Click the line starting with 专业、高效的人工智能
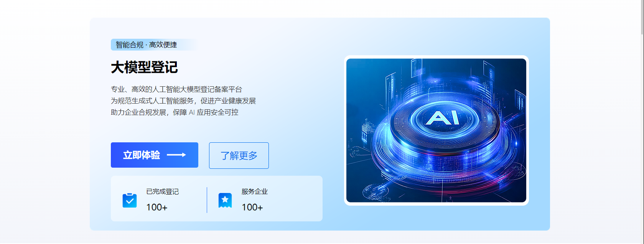This screenshot has width=644, height=244. tap(176, 89)
